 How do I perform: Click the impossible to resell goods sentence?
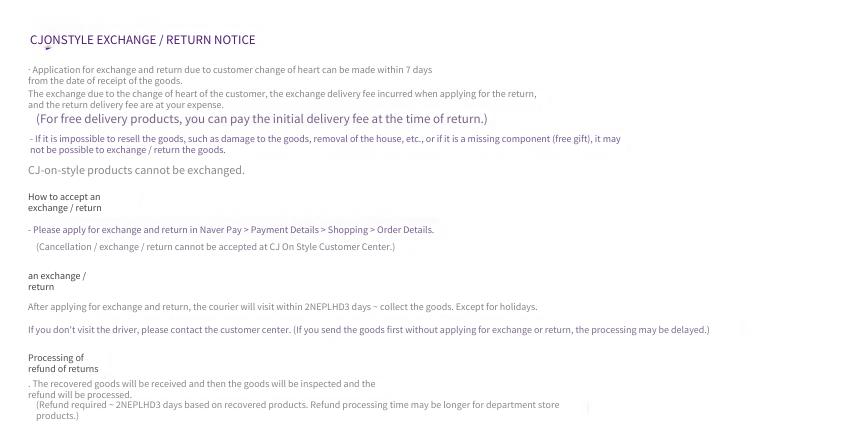(325, 144)
